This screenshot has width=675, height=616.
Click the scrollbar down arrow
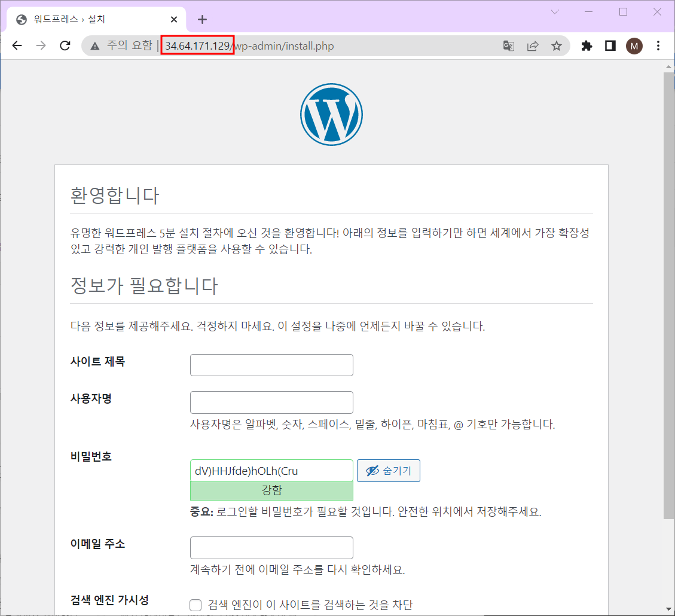[x=668, y=609]
